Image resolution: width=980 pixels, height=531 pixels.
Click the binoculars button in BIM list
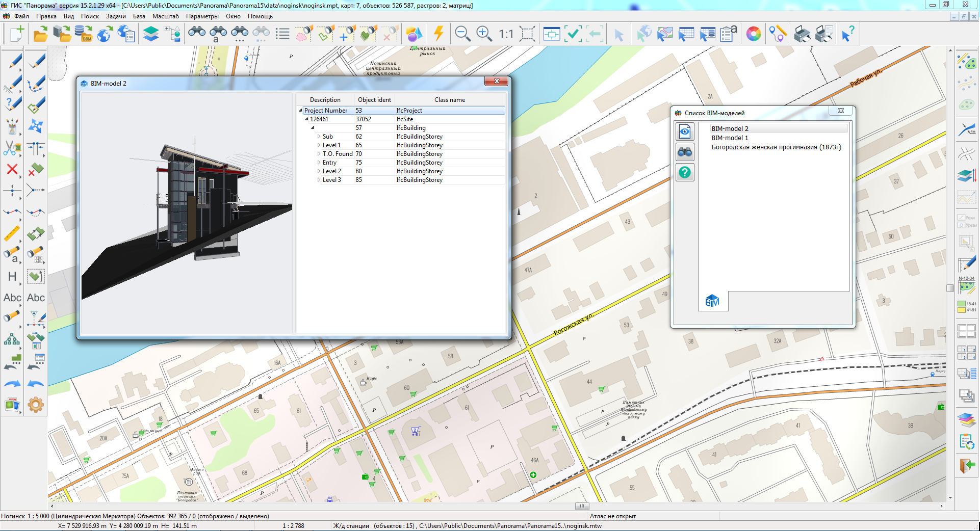pyautogui.click(x=685, y=152)
